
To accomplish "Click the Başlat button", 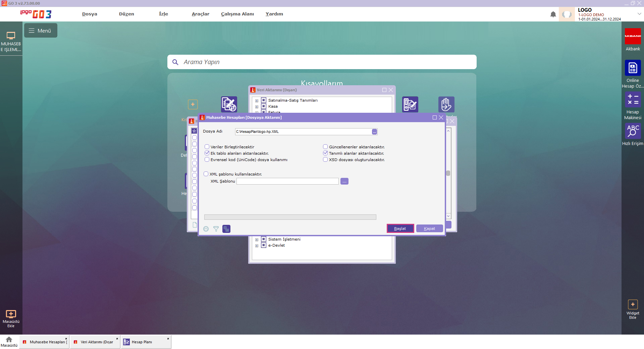I will pos(400,229).
